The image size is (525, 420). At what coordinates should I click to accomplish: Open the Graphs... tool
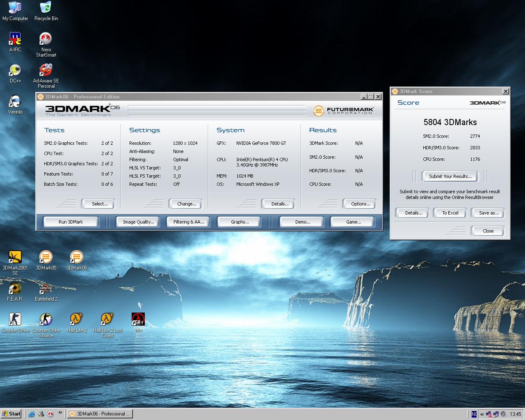239,222
